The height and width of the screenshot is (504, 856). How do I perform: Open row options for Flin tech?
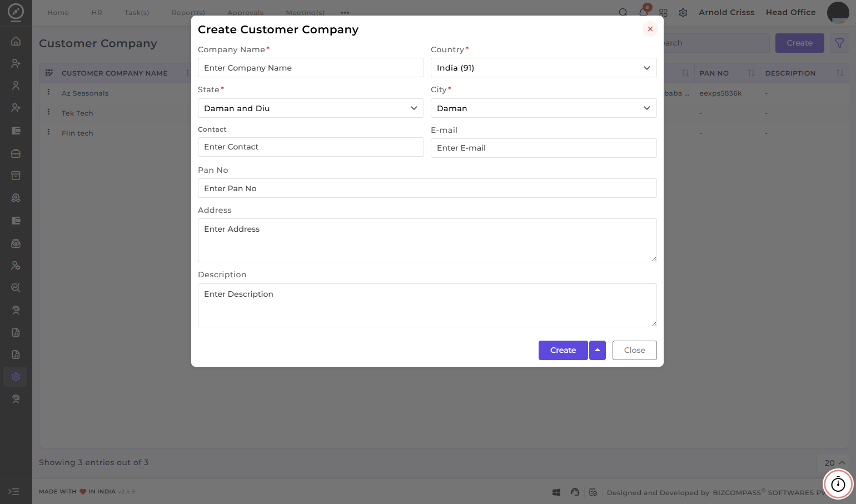click(x=48, y=132)
